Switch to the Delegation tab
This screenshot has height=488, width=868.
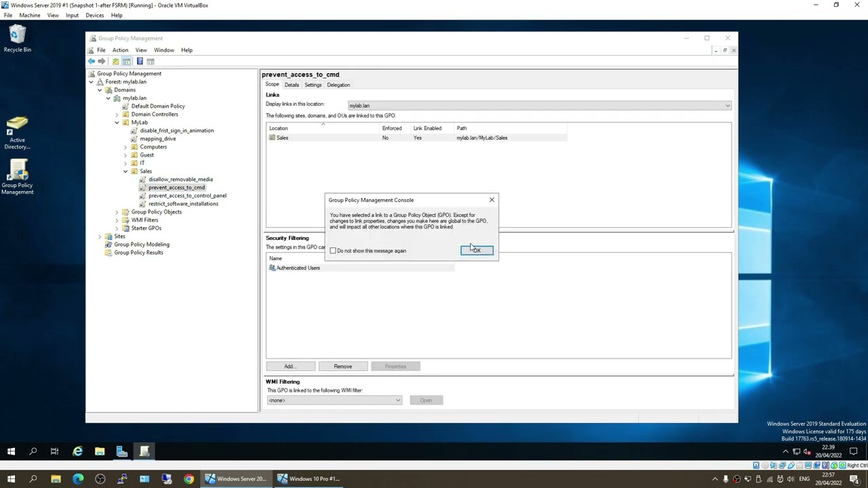[338, 85]
